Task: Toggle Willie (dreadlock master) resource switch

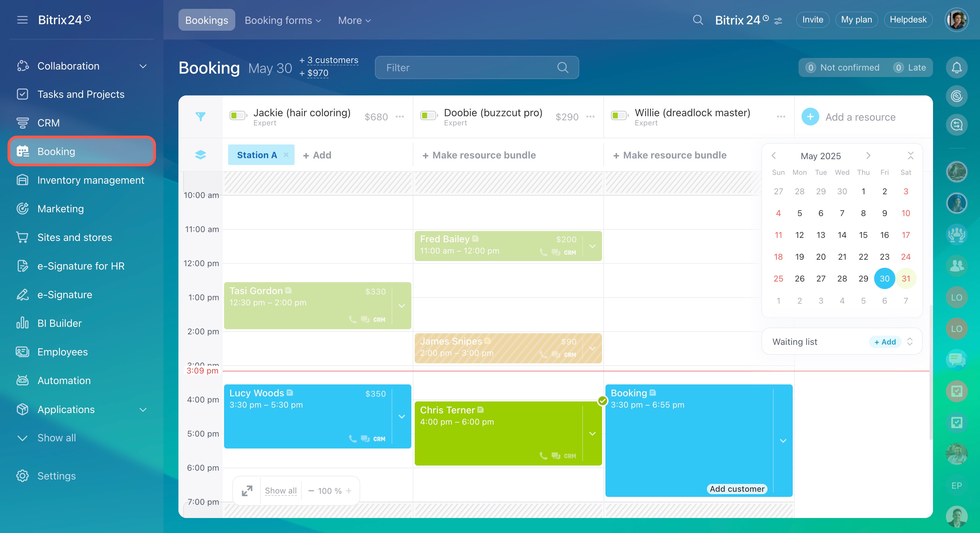Action: point(619,115)
